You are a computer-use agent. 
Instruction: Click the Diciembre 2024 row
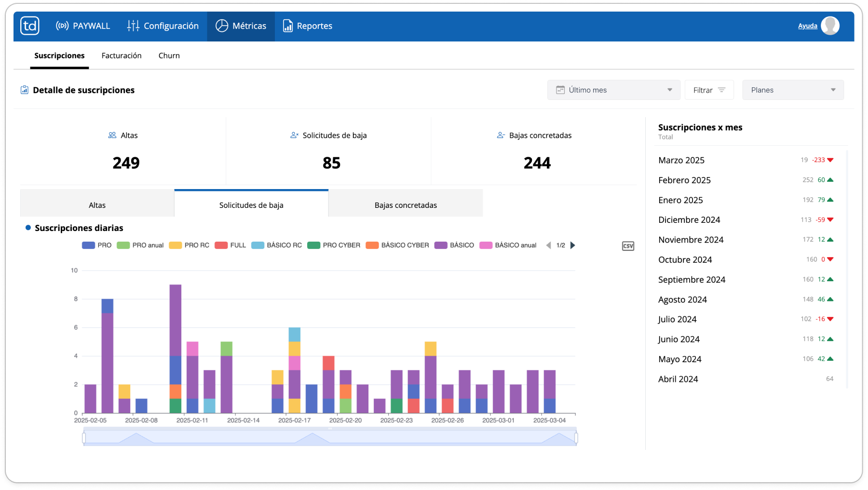pyautogui.click(x=746, y=220)
